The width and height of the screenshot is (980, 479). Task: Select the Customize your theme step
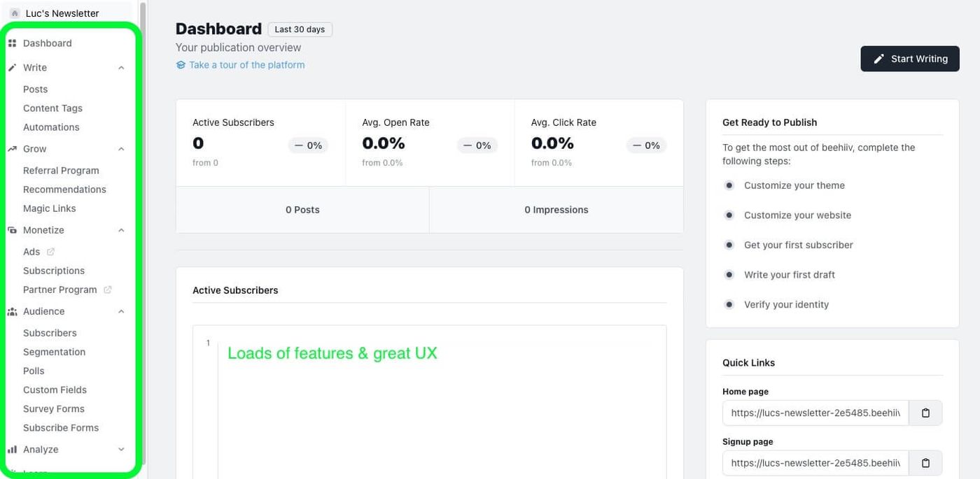click(794, 185)
